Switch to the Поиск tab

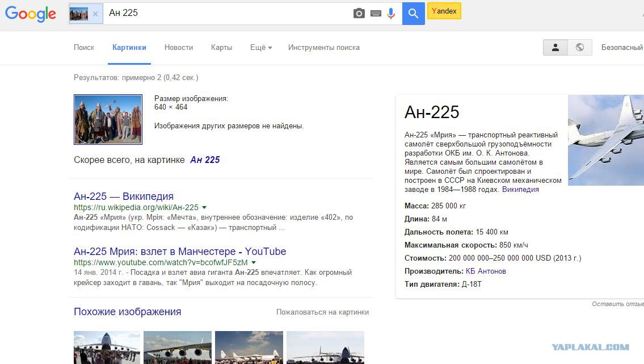pos(84,47)
